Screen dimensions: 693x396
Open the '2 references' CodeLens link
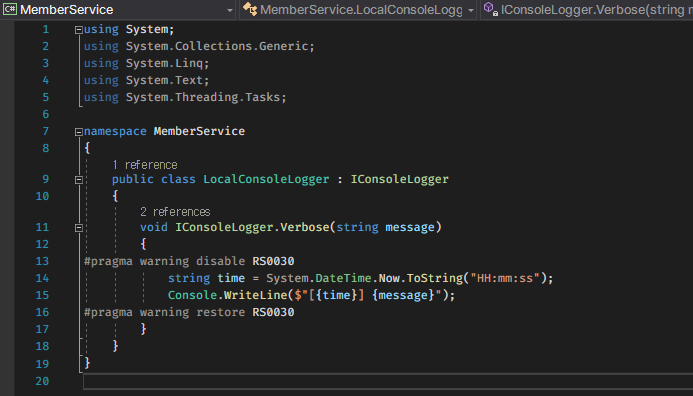pyautogui.click(x=175, y=212)
